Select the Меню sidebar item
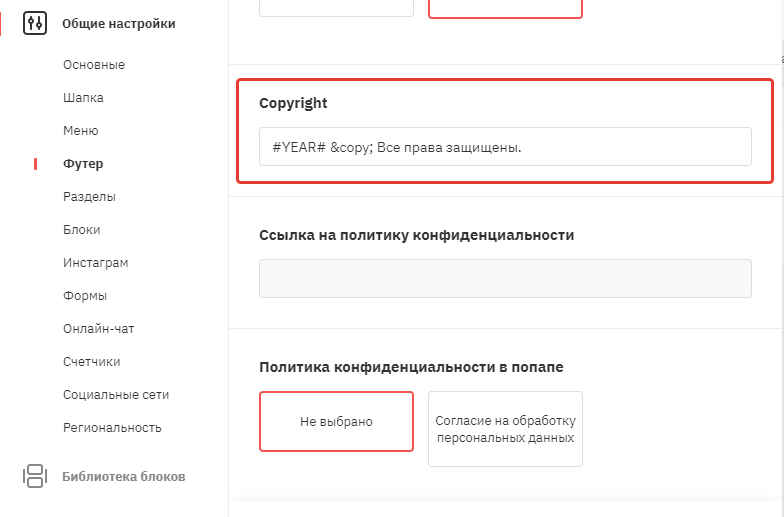This screenshot has width=784, height=517. click(80, 131)
